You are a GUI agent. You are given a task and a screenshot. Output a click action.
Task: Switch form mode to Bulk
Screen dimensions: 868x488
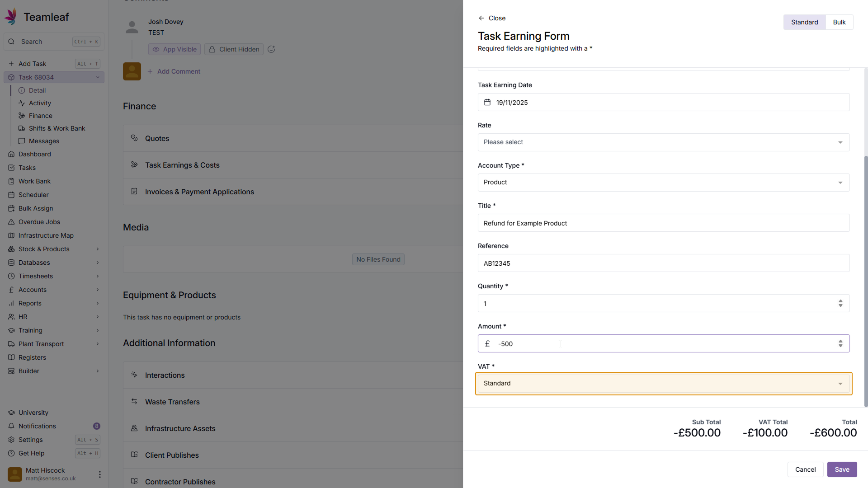tap(839, 22)
